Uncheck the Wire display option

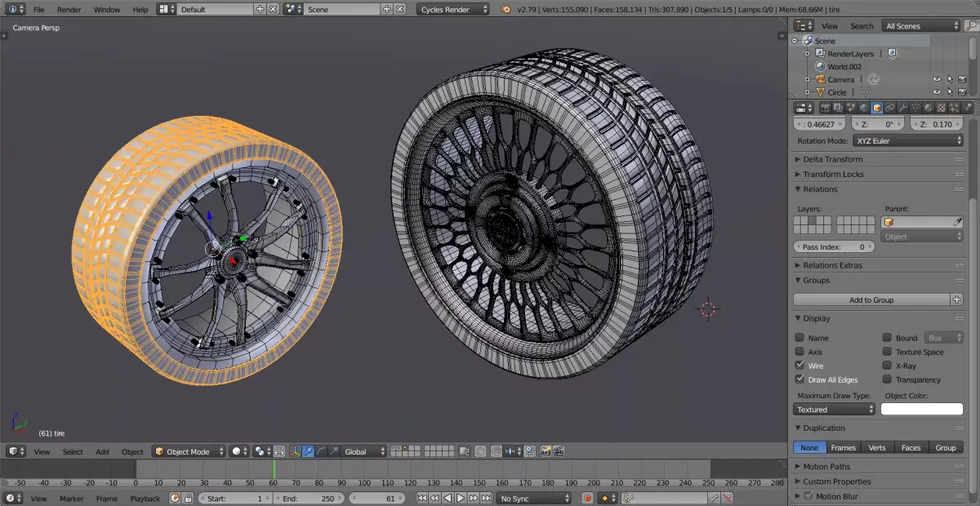[x=800, y=366]
